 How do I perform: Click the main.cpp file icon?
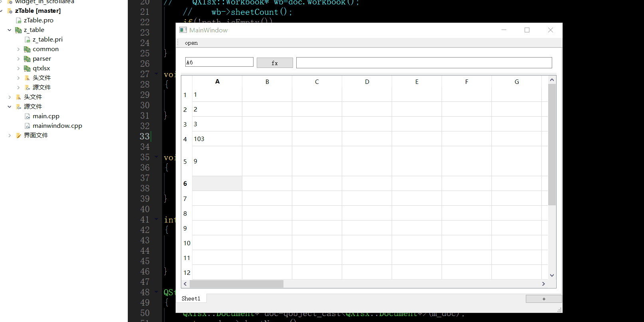[28, 116]
